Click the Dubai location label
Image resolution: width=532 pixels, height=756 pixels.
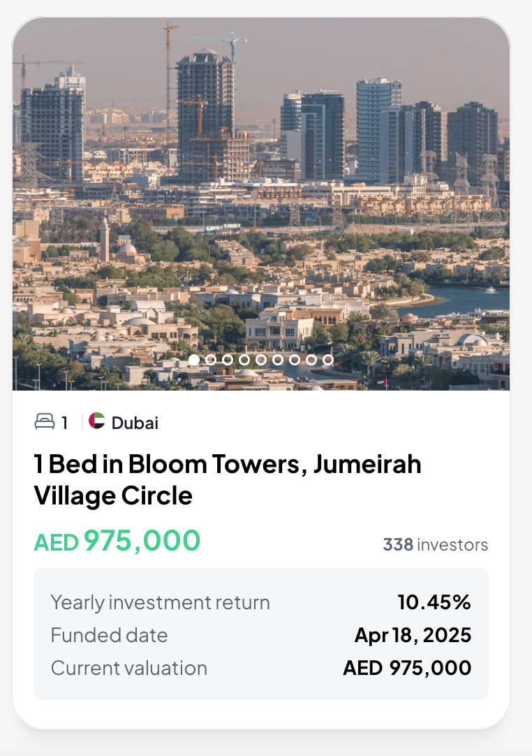click(x=135, y=423)
